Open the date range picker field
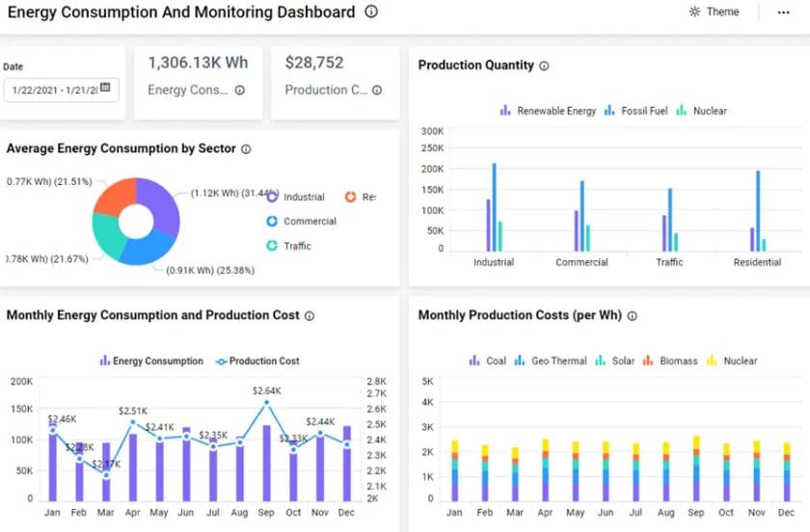This screenshot has width=810, height=532. pos(62,90)
